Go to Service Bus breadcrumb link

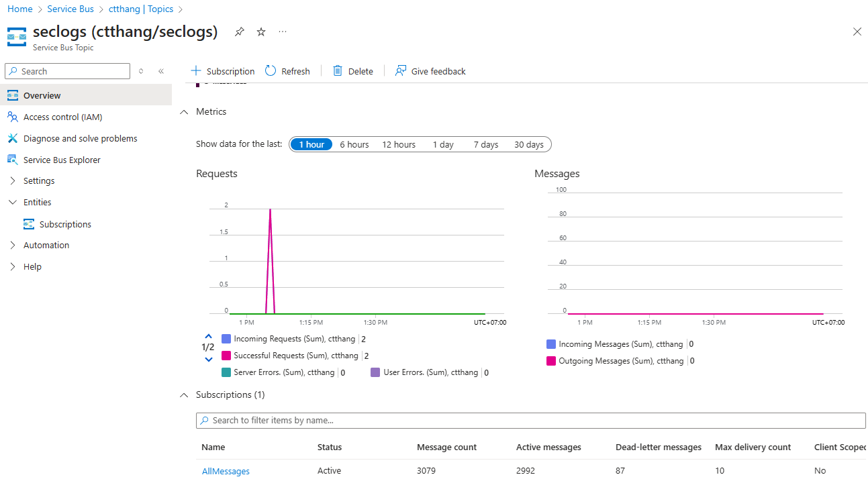pos(70,9)
